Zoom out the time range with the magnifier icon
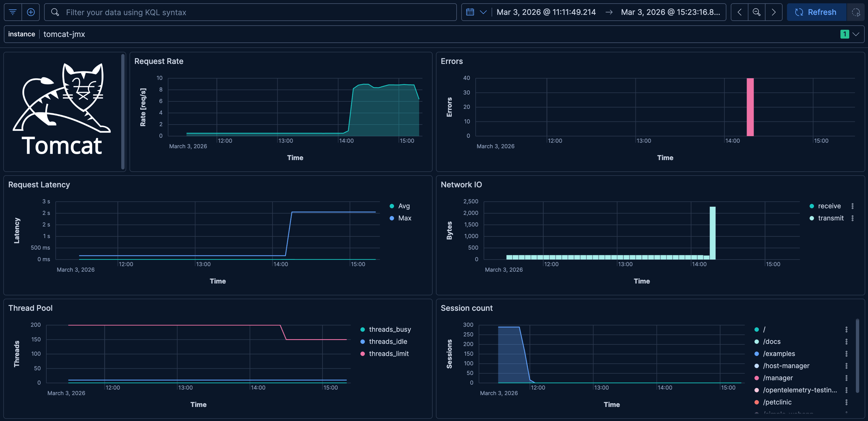The image size is (868, 421). click(x=756, y=12)
